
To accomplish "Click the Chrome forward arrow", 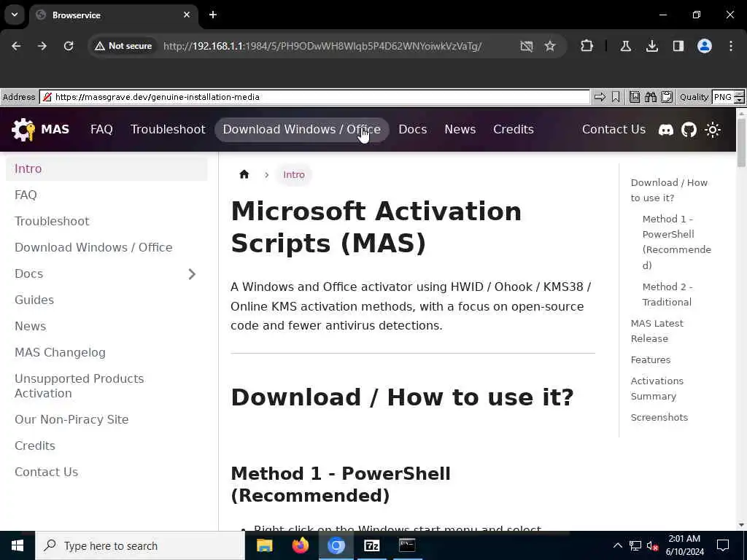I will pyautogui.click(x=42, y=46).
